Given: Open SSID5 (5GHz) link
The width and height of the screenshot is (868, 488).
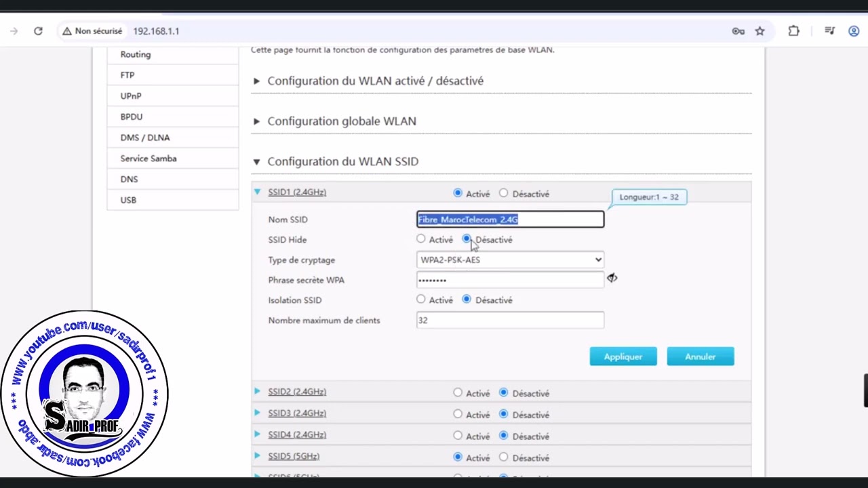Looking at the screenshot, I should (x=294, y=457).
